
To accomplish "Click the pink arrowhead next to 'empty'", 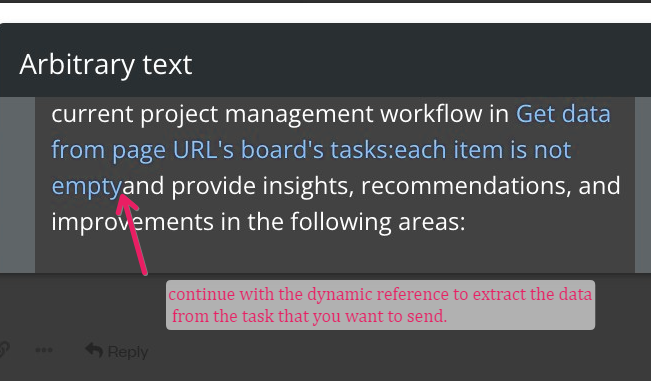I will (x=126, y=202).
